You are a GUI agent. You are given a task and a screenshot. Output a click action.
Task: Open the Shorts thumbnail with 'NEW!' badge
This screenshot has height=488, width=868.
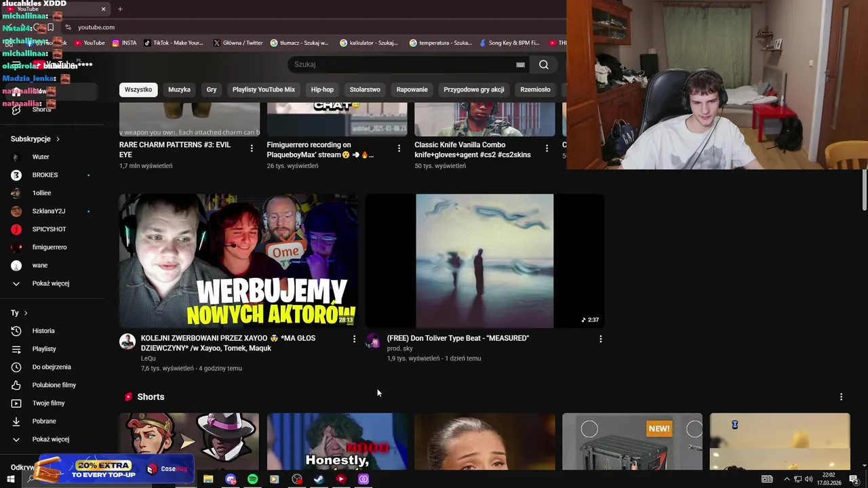pyautogui.click(x=632, y=442)
